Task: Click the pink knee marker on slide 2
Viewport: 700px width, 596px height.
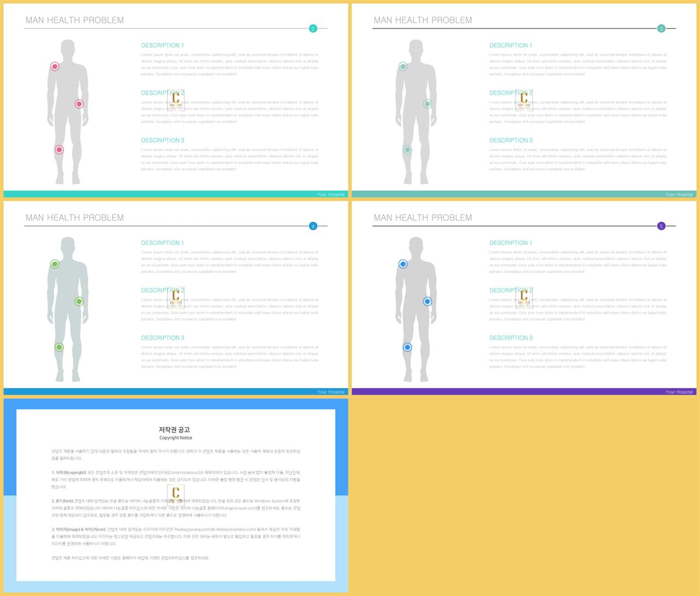Action: 59,150
